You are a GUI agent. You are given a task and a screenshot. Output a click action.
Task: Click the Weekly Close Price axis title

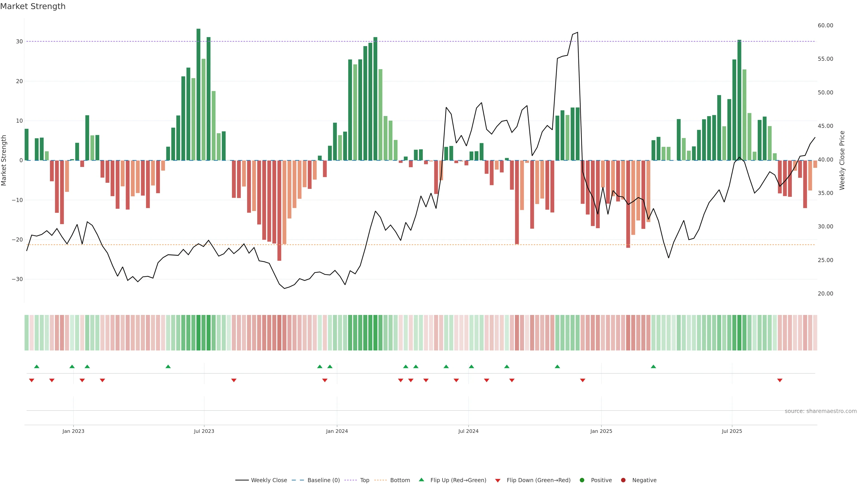[842, 160]
